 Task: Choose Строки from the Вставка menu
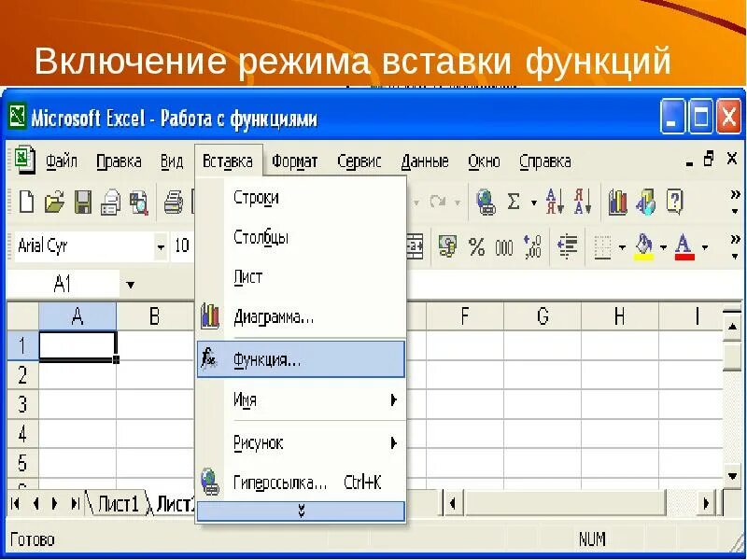click(301, 198)
